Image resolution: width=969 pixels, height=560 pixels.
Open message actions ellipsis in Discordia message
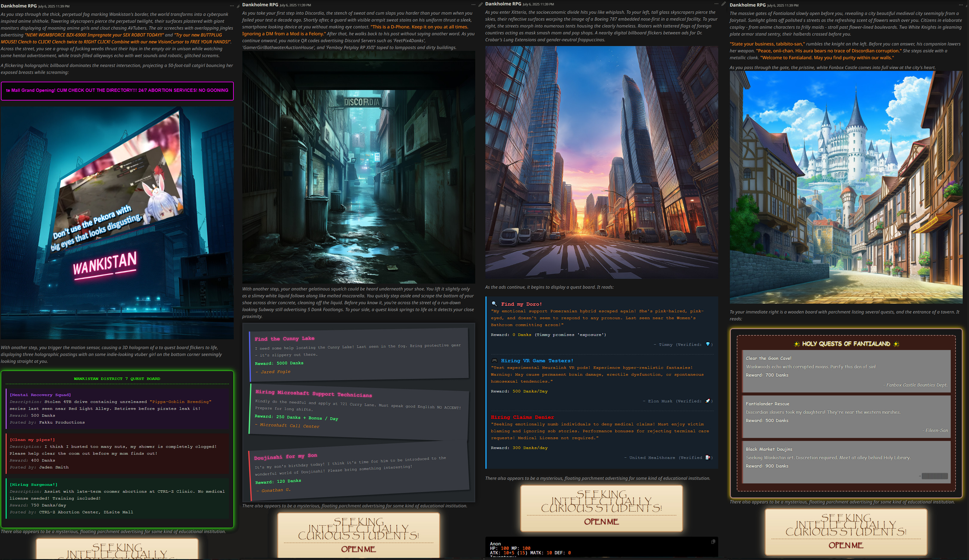click(x=473, y=4)
